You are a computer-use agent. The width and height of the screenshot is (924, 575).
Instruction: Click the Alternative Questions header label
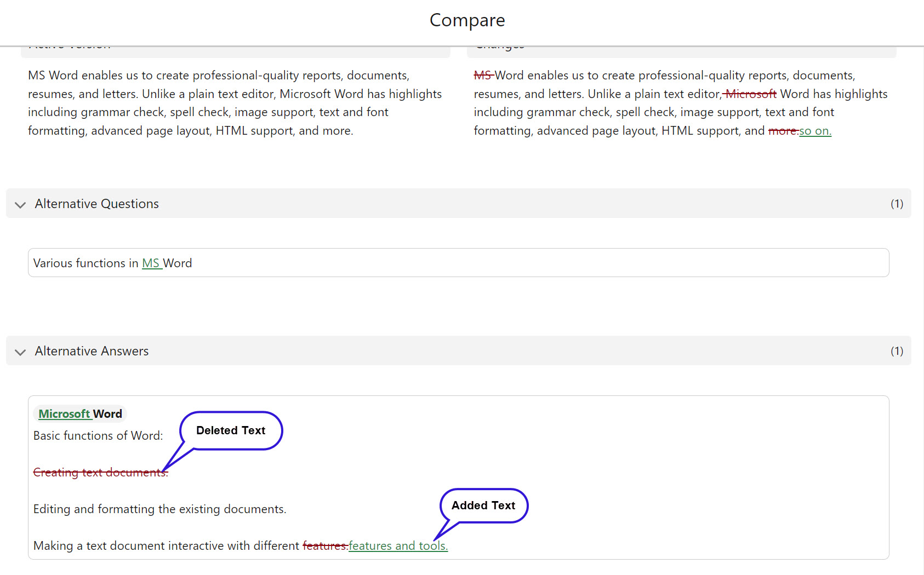pos(97,204)
